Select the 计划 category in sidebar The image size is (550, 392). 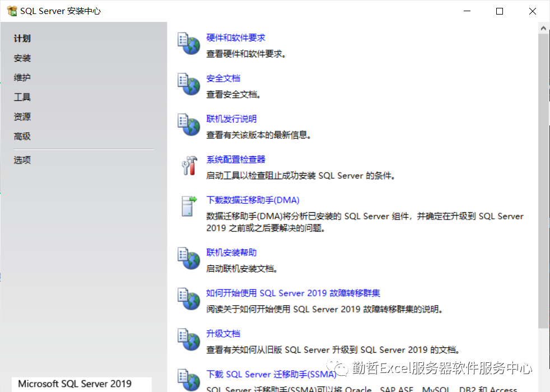[x=22, y=38]
